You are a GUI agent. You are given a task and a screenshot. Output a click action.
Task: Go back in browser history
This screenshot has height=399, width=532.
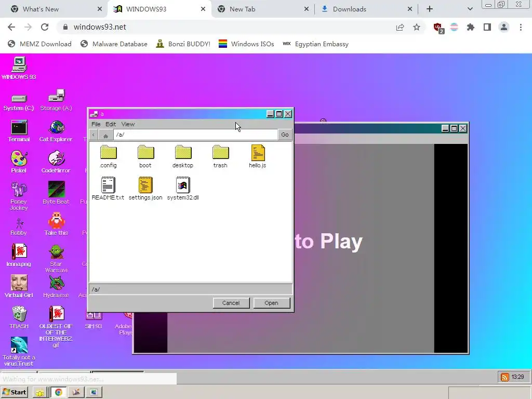[11, 27]
